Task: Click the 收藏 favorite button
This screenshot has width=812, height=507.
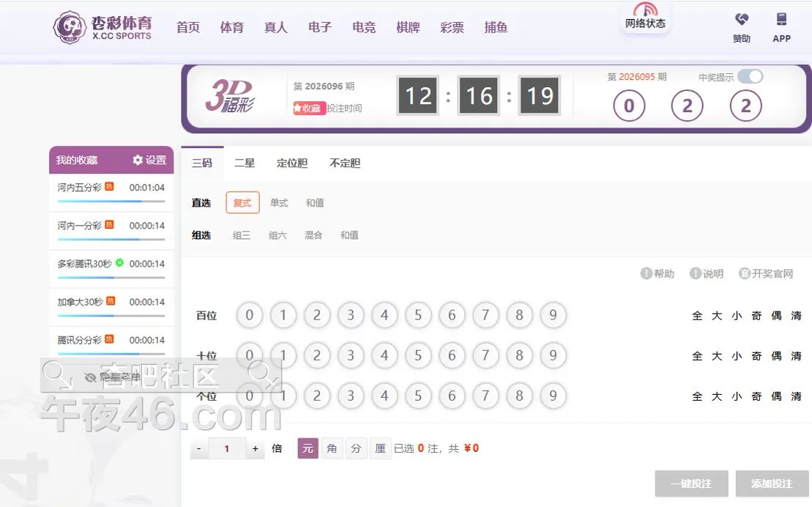Action: tap(309, 108)
